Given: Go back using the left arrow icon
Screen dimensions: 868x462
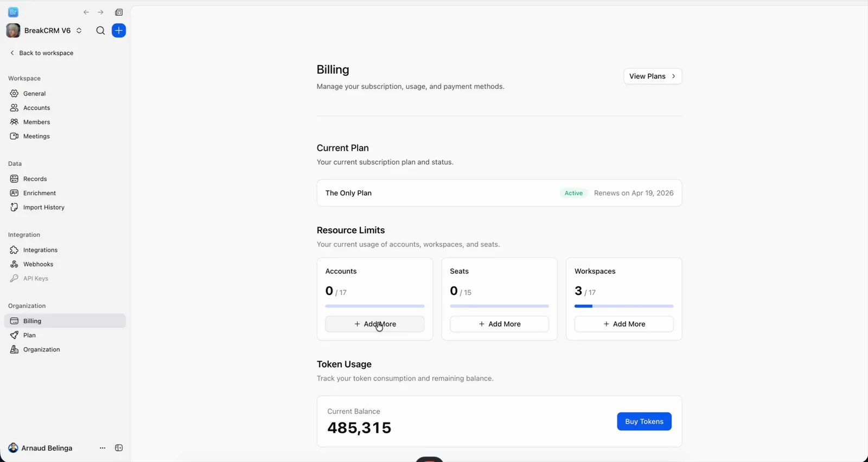Looking at the screenshot, I should 86,12.
